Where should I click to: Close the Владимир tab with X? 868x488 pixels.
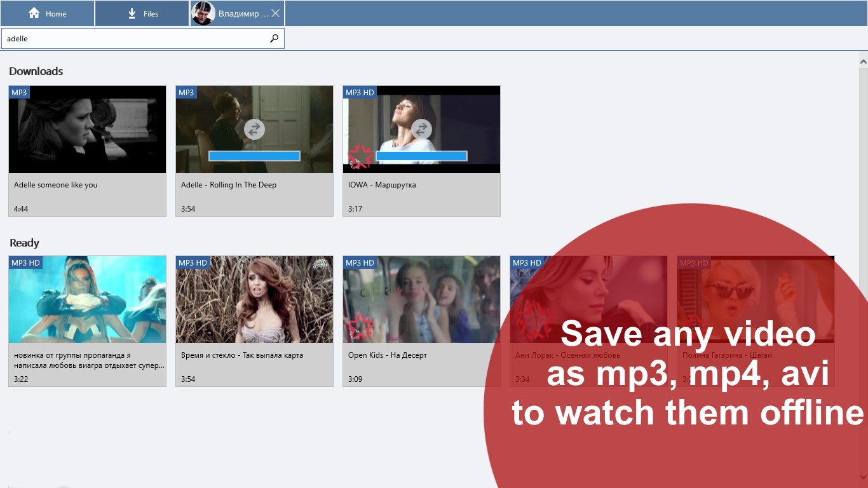coord(275,13)
